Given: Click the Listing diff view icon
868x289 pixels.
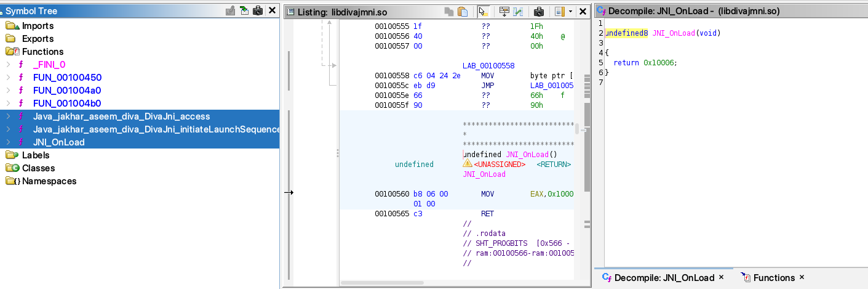Looking at the screenshot, I should click(519, 12).
